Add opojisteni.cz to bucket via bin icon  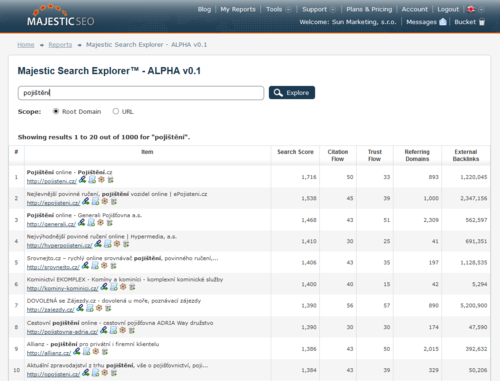pos(114,373)
